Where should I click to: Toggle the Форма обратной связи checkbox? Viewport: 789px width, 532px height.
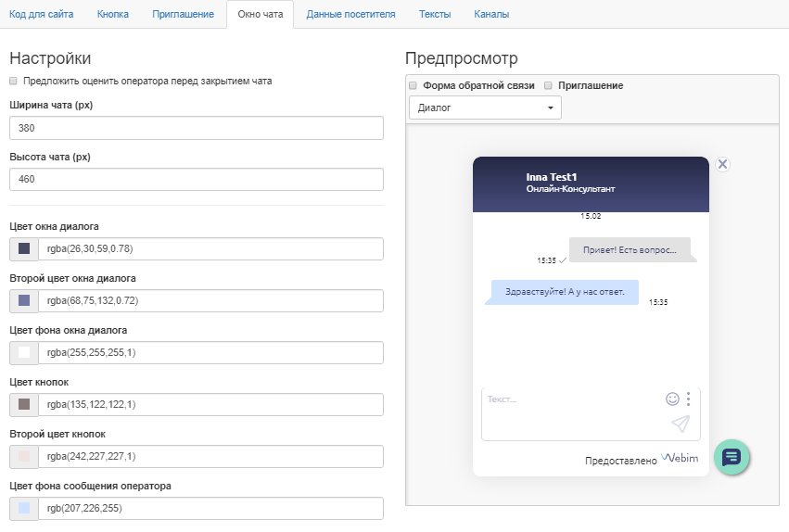(x=414, y=85)
